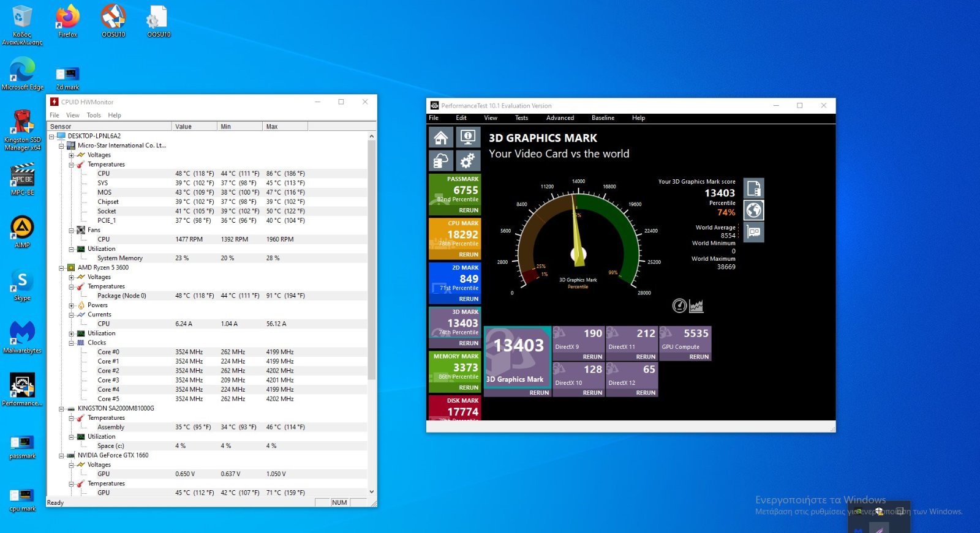Rerun the DirectX 12 test

[x=646, y=393]
